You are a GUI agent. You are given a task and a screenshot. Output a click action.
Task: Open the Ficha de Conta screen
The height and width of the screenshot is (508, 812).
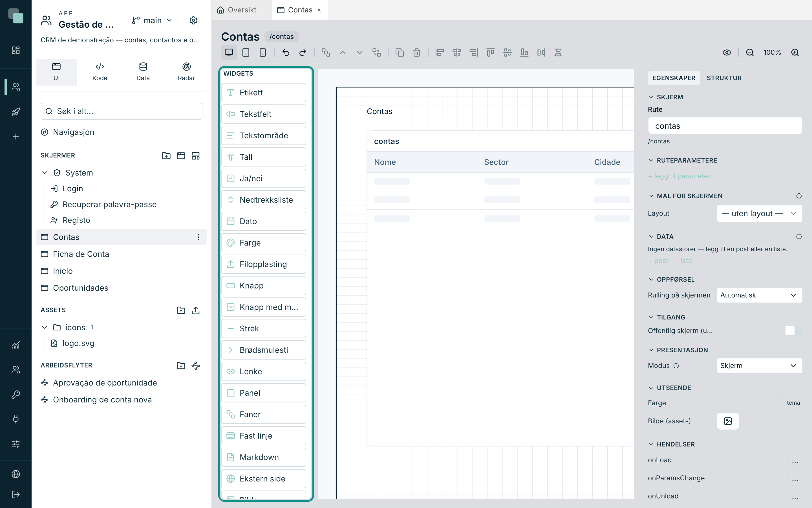122,254
